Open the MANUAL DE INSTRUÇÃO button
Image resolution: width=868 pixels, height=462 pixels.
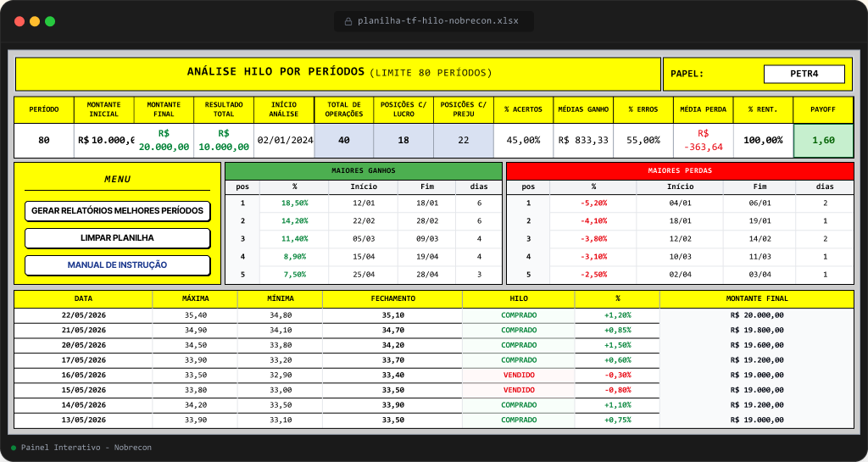coord(118,265)
